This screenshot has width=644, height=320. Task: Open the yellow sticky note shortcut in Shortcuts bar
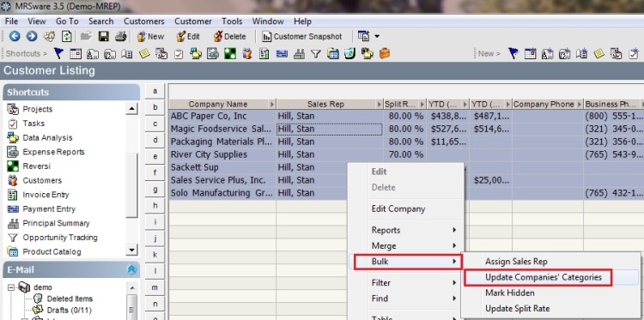point(144,53)
